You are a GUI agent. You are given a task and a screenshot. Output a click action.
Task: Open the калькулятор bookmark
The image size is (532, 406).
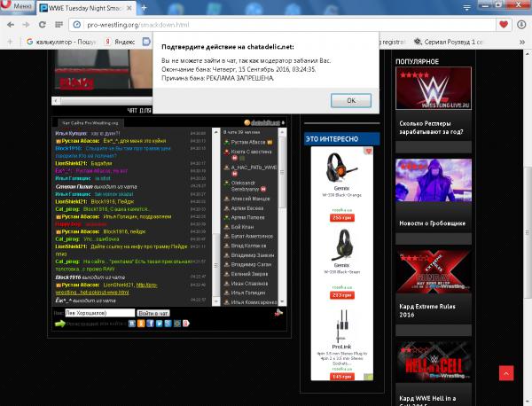tap(62, 42)
